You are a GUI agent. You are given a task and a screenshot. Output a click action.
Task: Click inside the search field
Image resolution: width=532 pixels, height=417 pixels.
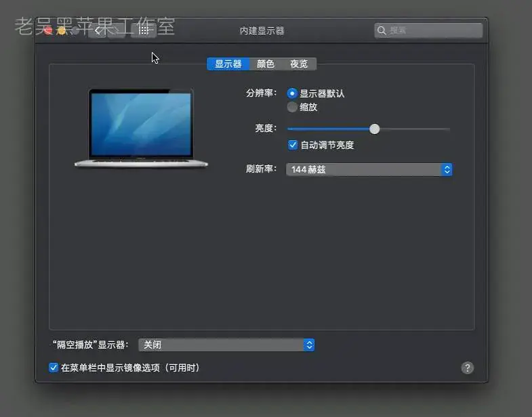pos(428,30)
